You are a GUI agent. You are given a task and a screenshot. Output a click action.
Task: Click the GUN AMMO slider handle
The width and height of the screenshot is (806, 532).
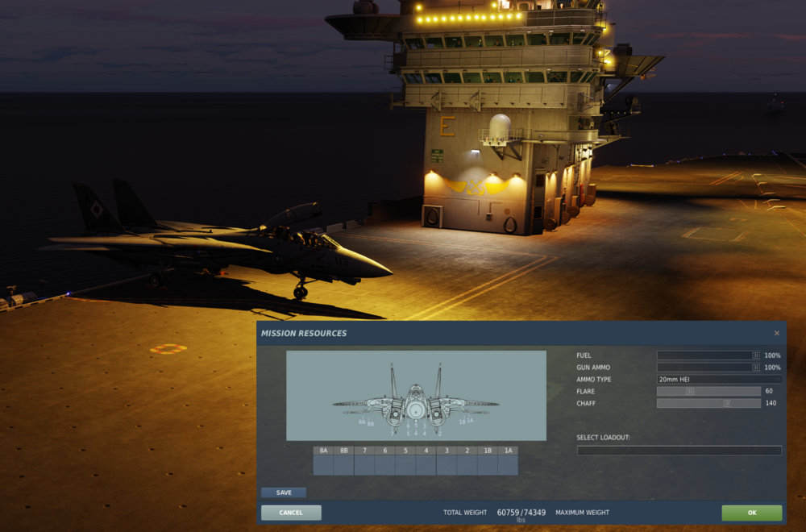click(x=756, y=367)
